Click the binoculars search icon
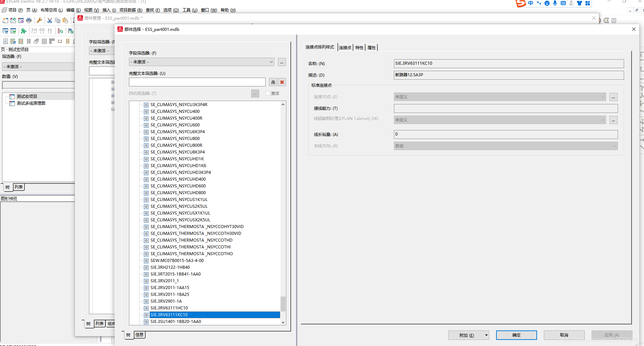The height and width of the screenshot is (346, 644). pos(273,82)
